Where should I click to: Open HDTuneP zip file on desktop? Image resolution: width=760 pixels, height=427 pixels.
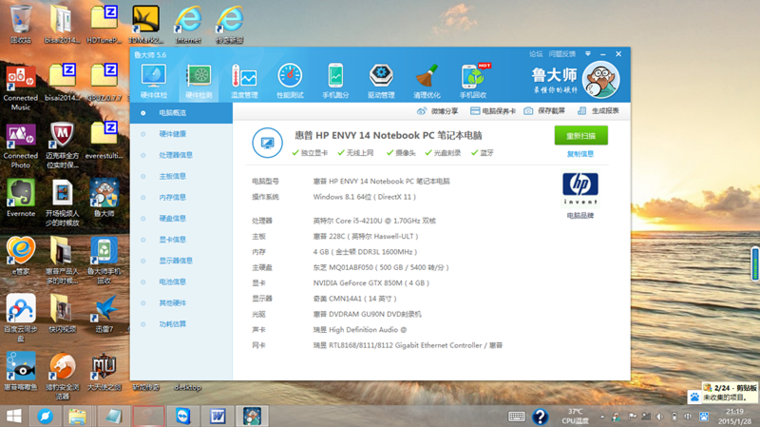click(x=104, y=24)
